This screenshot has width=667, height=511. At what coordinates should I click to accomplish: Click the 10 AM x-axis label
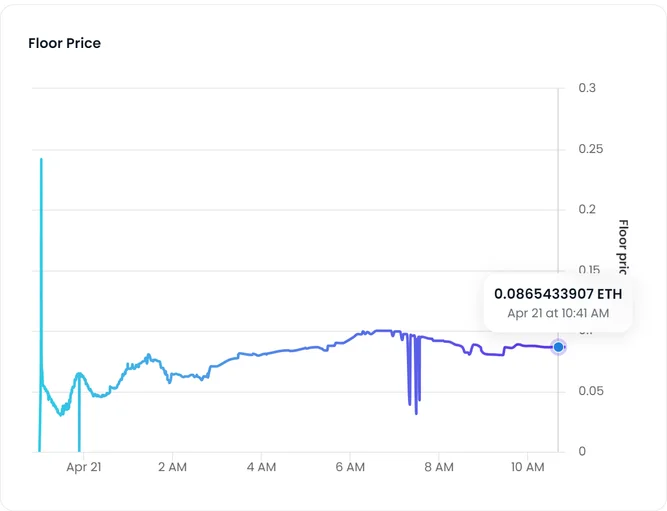click(527, 467)
